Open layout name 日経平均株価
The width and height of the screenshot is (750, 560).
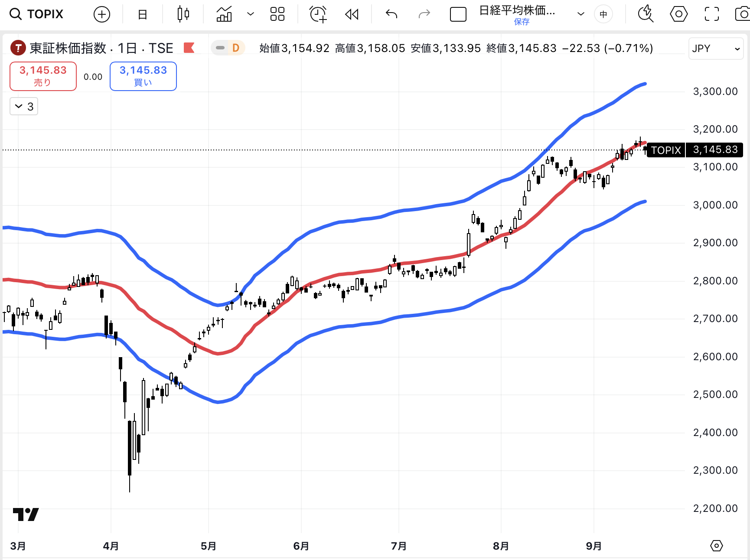pyautogui.click(x=517, y=10)
